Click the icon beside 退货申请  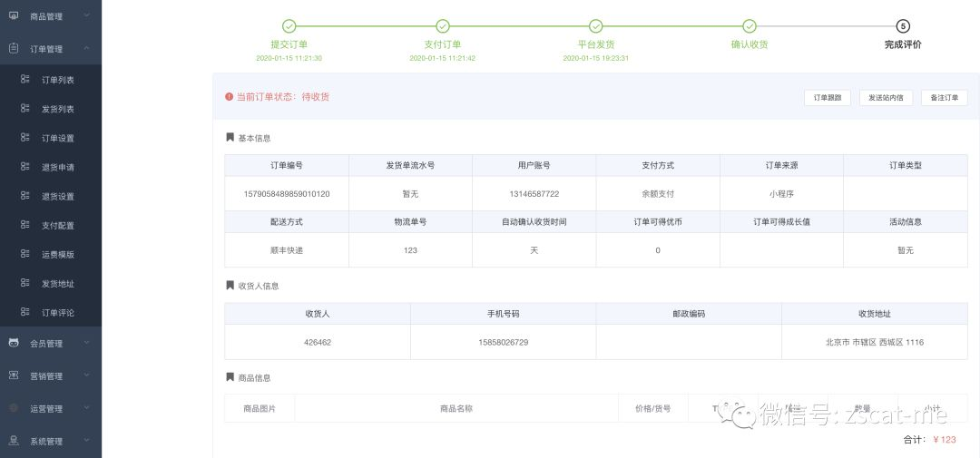(x=25, y=167)
